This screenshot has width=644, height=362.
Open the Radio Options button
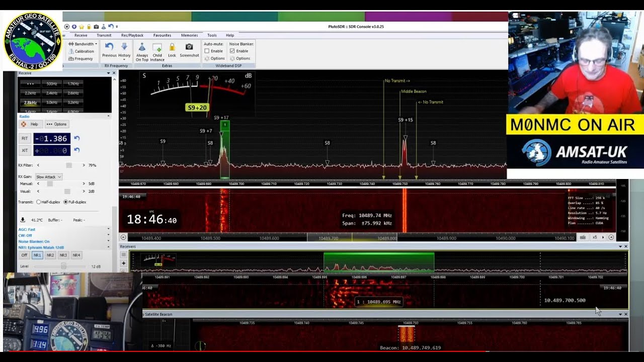56,124
